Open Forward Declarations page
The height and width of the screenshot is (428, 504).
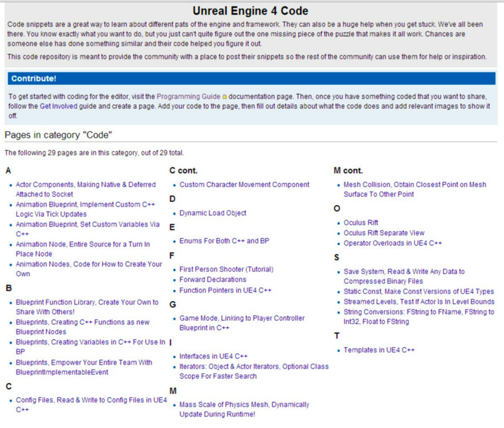coord(213,280)
